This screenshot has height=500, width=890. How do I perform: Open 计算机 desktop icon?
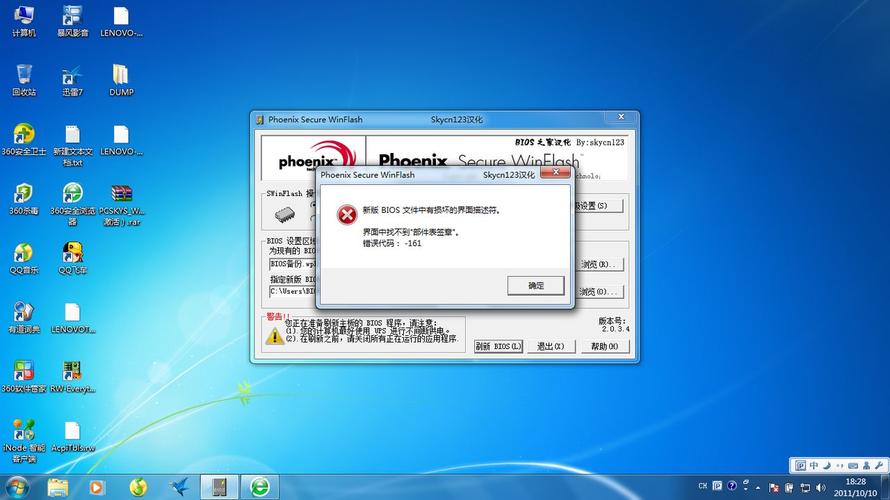tap(24, 21)
